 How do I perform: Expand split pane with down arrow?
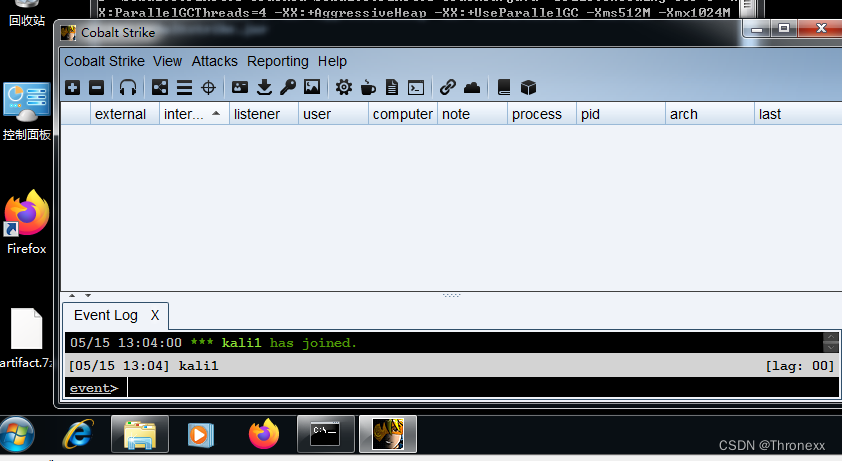(88, 296)
